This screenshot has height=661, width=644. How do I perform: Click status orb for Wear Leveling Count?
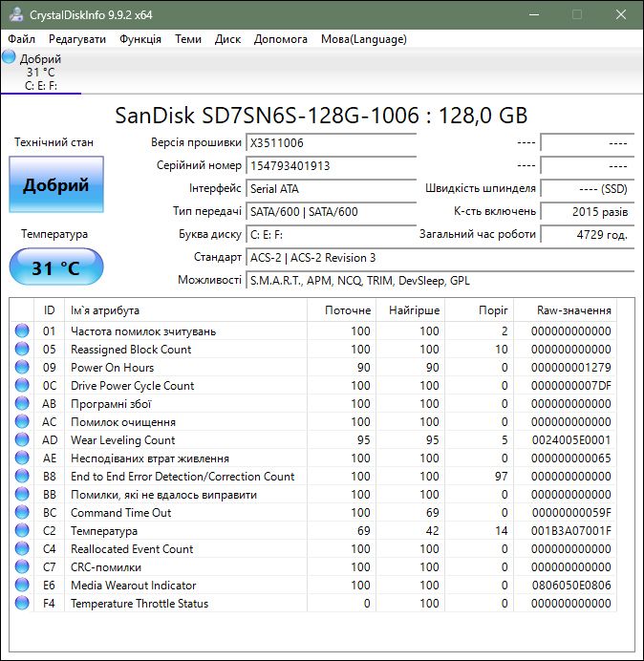point(22,439)
